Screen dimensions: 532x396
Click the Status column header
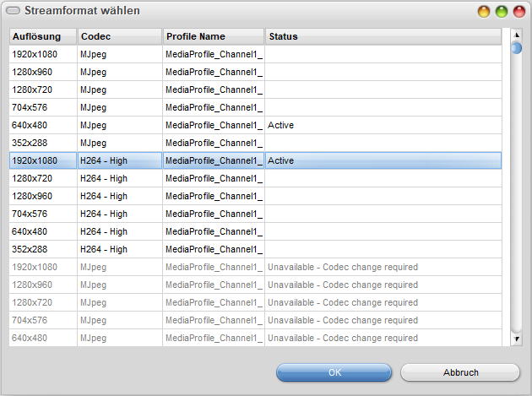383,36
